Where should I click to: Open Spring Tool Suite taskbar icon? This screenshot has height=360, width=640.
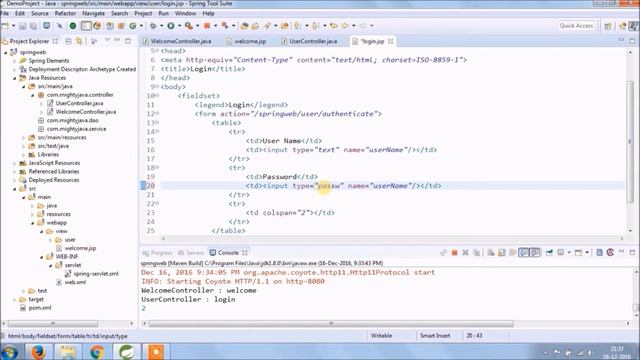pos(127,352)
